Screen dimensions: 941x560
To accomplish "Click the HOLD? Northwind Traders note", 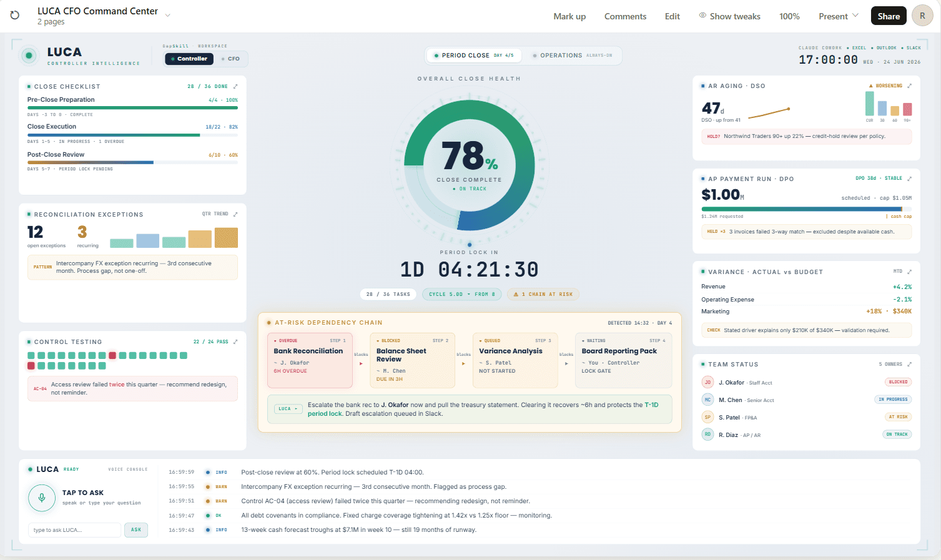I will (x=806, y=136).
